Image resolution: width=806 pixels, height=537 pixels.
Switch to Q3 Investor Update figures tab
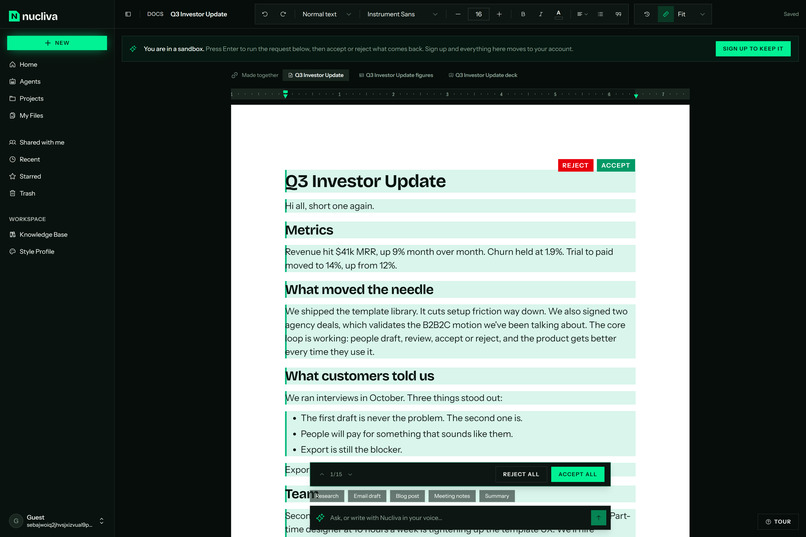click(x=396, y=75)
